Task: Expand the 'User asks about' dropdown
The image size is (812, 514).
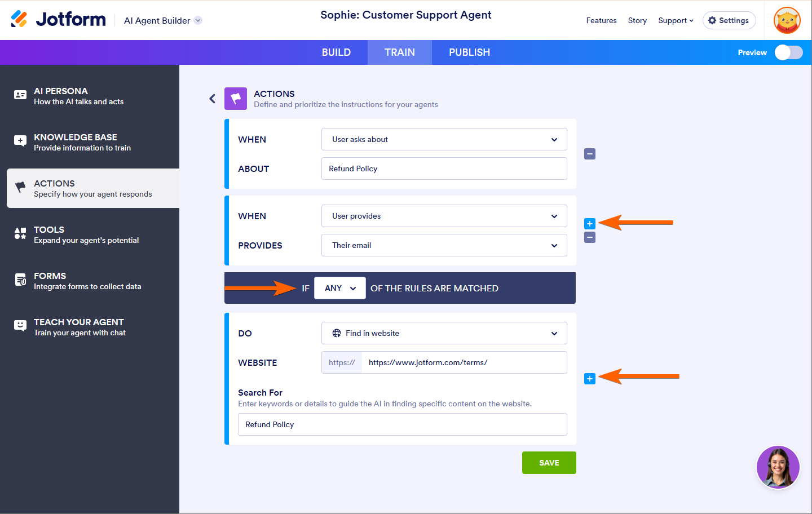Action: (x=444, y=139)
